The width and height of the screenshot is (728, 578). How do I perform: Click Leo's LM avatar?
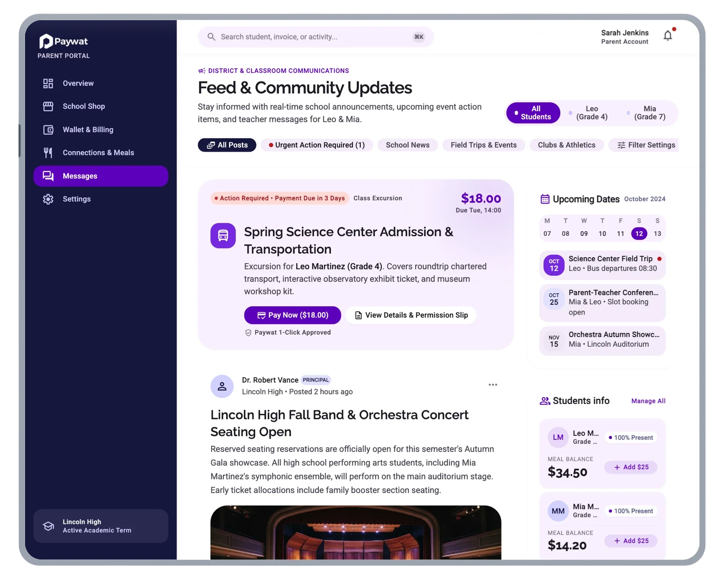click(558, 437)
